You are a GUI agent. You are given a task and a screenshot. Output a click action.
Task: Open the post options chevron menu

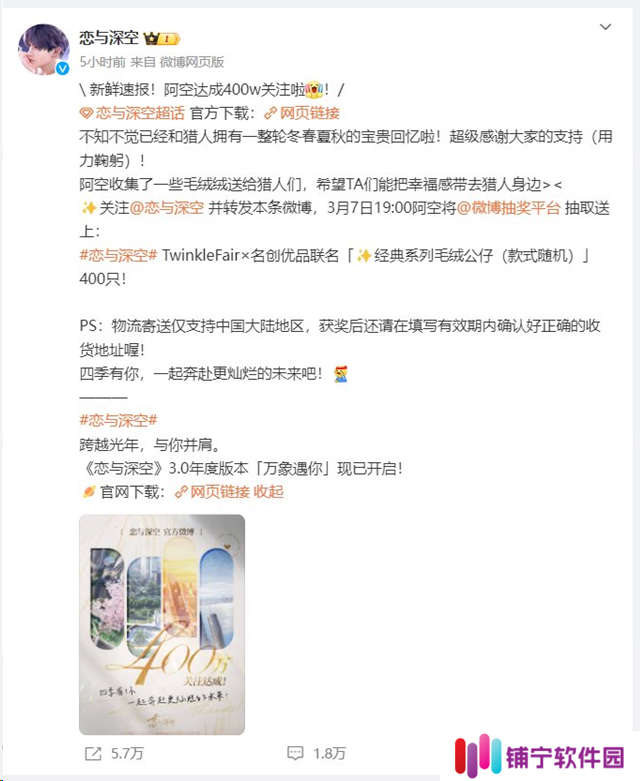pos(605,27)
